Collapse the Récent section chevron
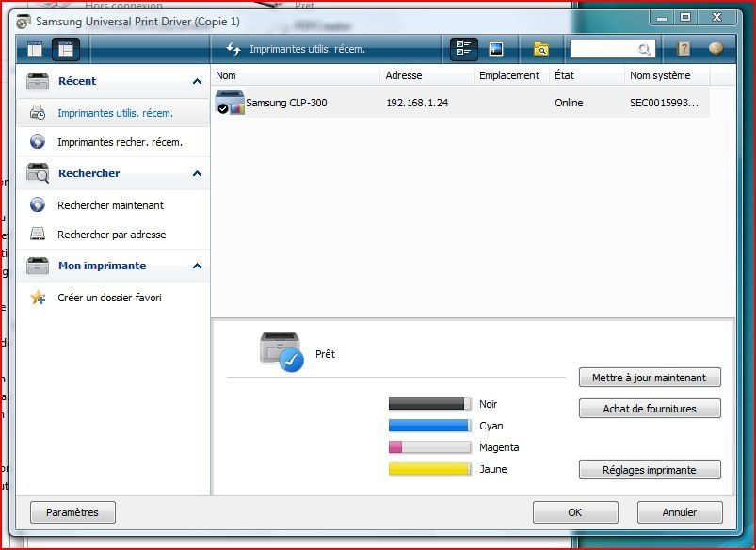 [x=197, y=81]
